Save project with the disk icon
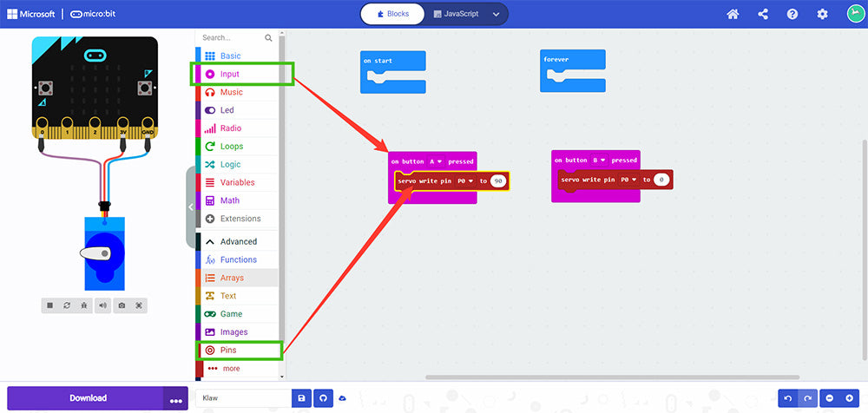 click(301, 397)
